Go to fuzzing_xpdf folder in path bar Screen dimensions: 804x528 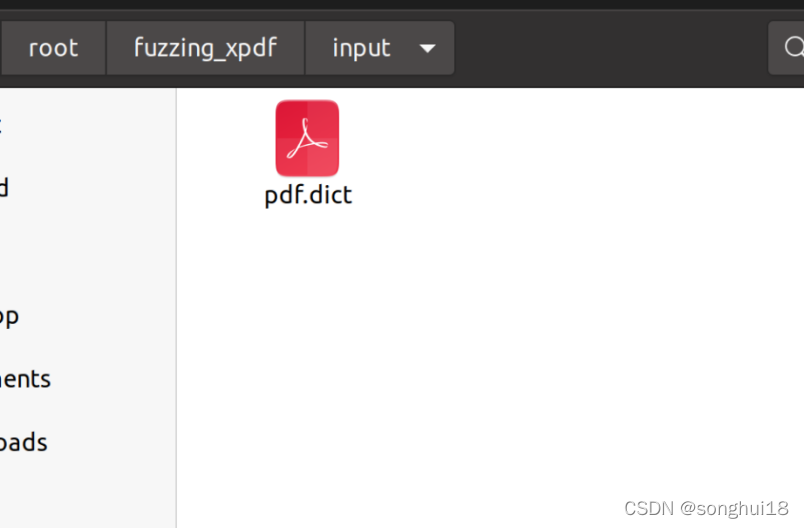pyautogui.click(x=206, y=48)
